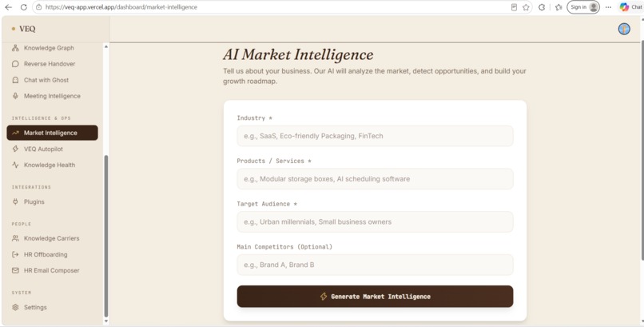Image resolution: width=644 pixels, height=327 pixels.
Task: Focus the Industry input field
Action: coord(375,136)
